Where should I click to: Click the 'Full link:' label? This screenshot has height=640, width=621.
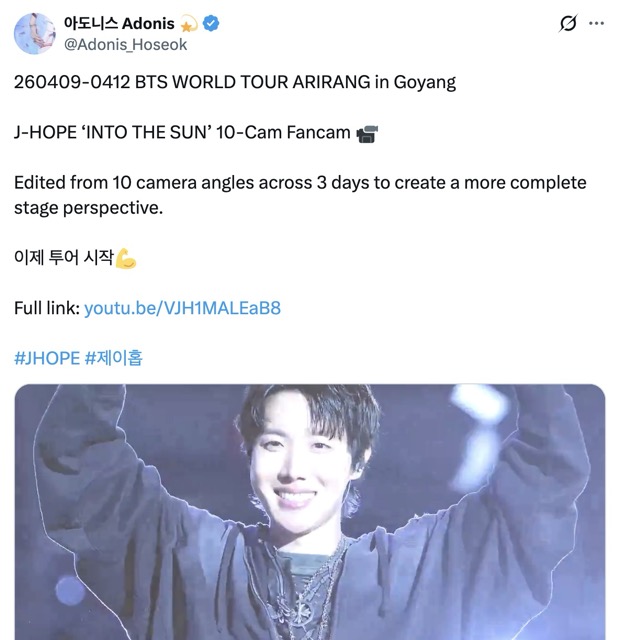coord(47,308)
